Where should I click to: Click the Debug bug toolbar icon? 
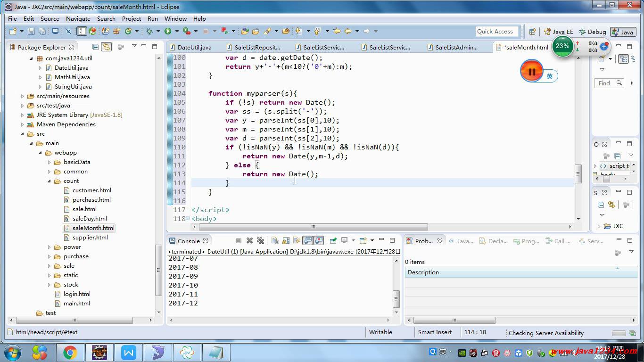149,31
